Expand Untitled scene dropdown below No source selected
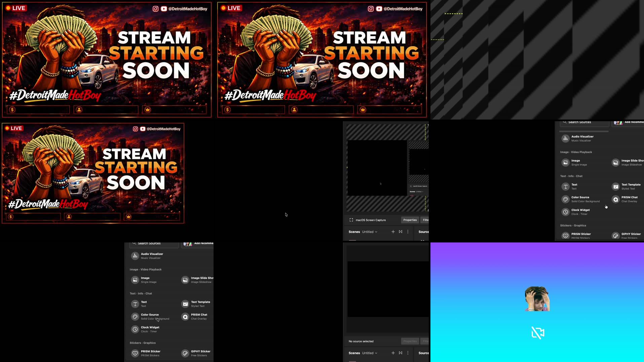The height and width of the screenshot is (362, 644). 370,353
